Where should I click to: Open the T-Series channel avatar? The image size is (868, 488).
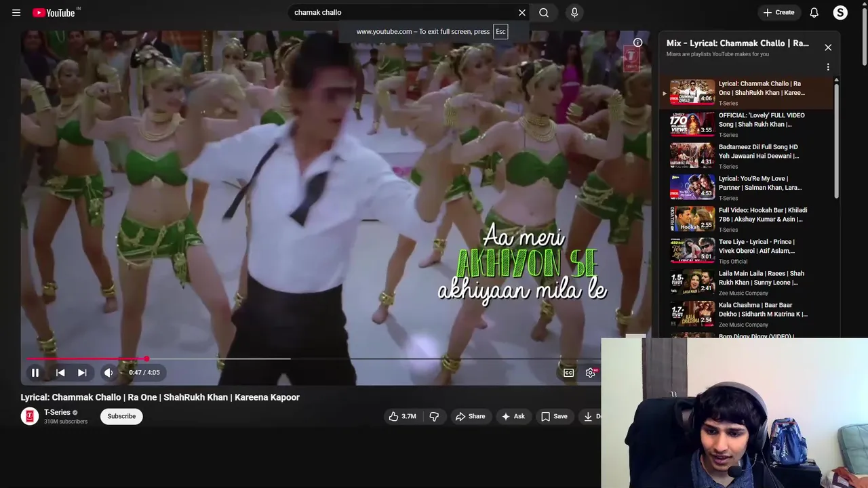(x=29, y=416)
